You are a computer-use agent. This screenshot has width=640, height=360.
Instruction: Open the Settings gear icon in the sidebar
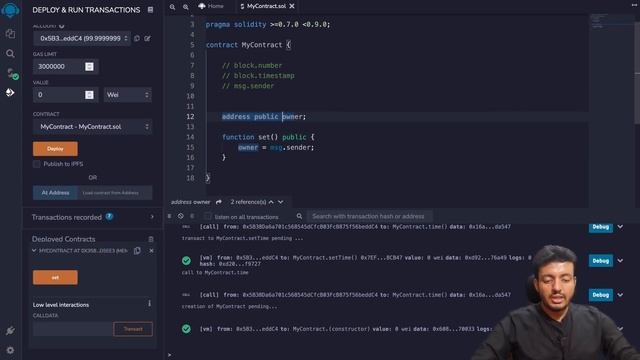coord(10,350)
